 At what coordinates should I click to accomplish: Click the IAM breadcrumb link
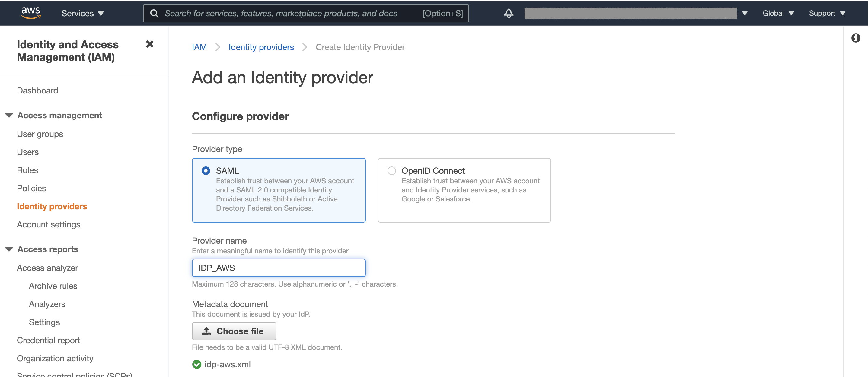[199, 47]
